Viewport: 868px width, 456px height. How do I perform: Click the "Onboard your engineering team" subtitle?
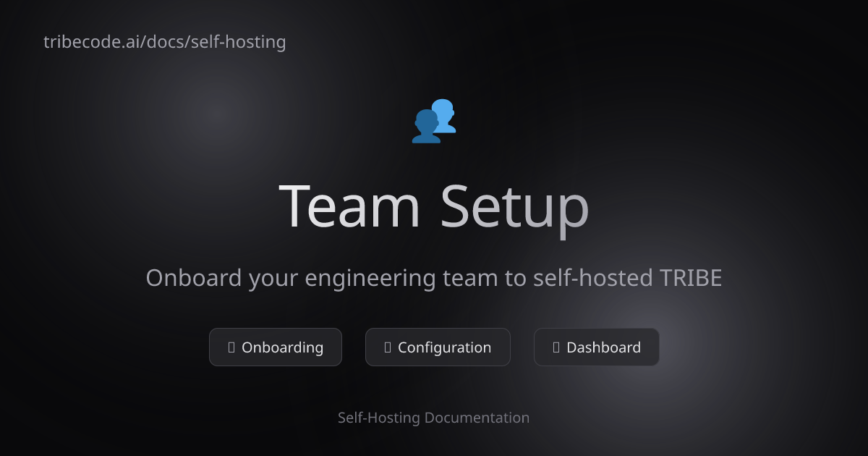[434, 278]
